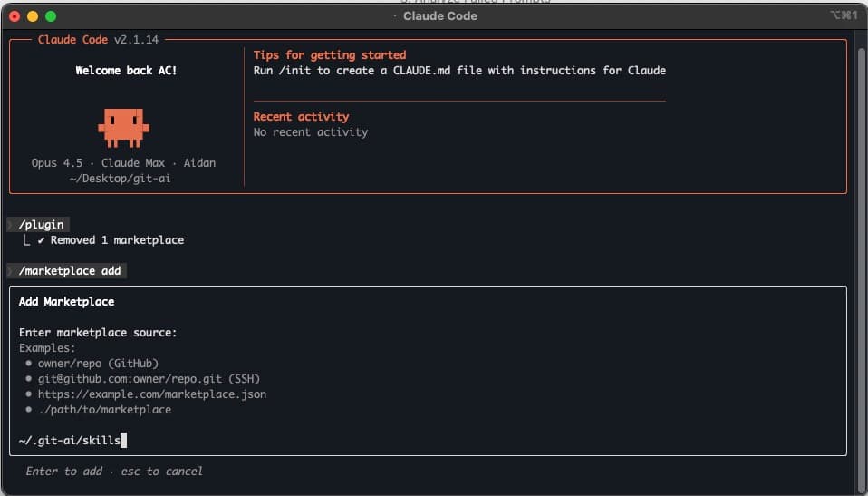
Task: Click the marketplace source input field
Action: pos(428,441)
